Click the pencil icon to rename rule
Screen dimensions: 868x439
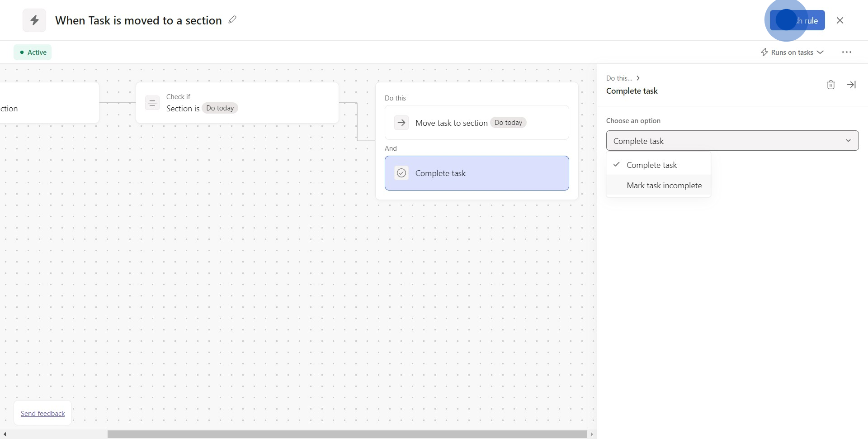232,20
